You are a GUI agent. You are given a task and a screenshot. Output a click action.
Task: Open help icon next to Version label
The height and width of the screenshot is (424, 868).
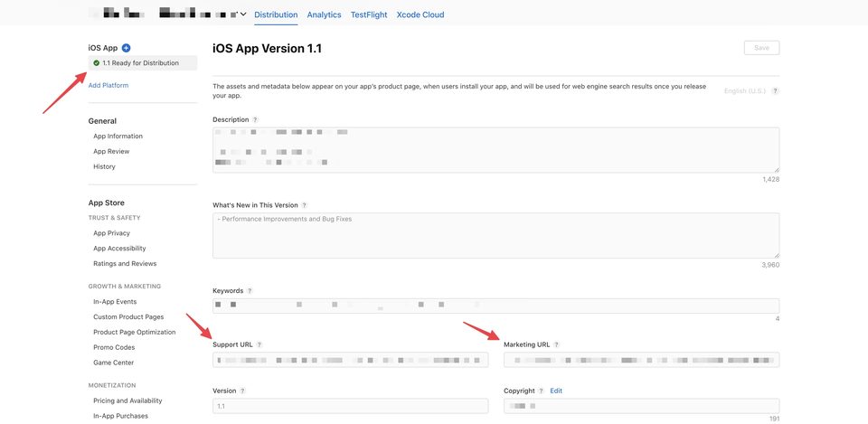242,391
